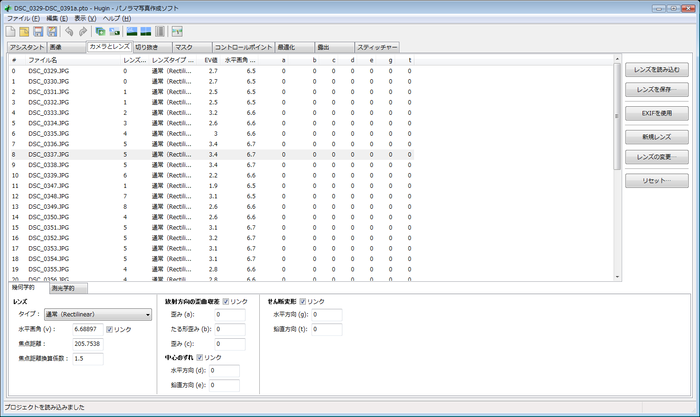
Task: Click レンズを読み込む button
Action: coord(657,70)
